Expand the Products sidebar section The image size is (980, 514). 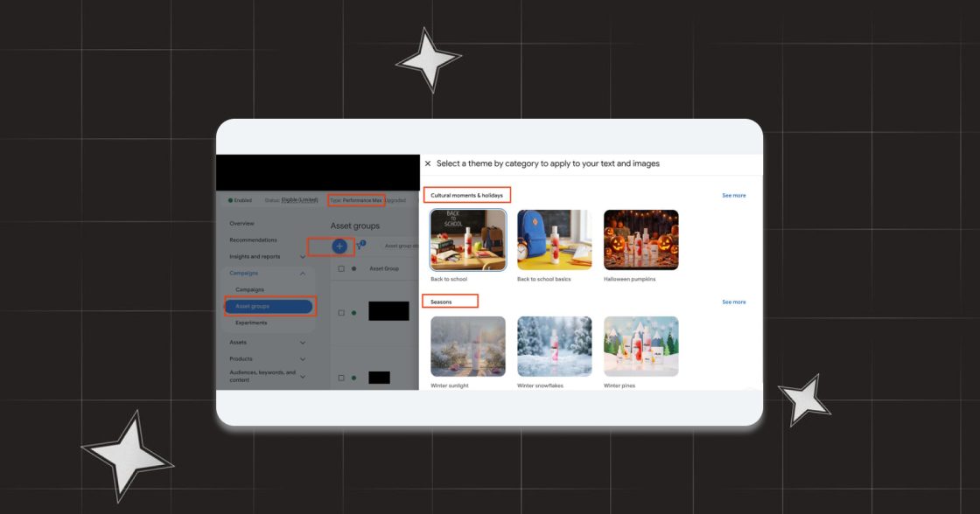[303, 359]
